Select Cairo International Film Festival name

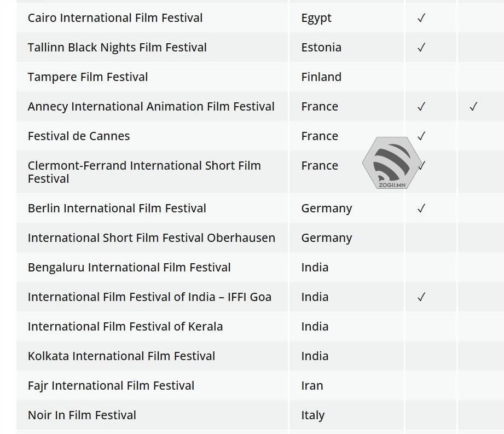pos(115,18)
